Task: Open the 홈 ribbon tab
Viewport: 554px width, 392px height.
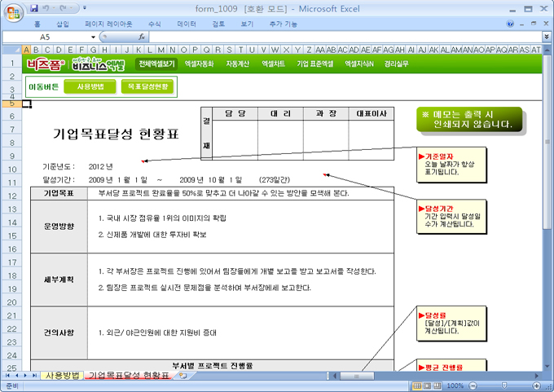Action: tap(37, 24)
